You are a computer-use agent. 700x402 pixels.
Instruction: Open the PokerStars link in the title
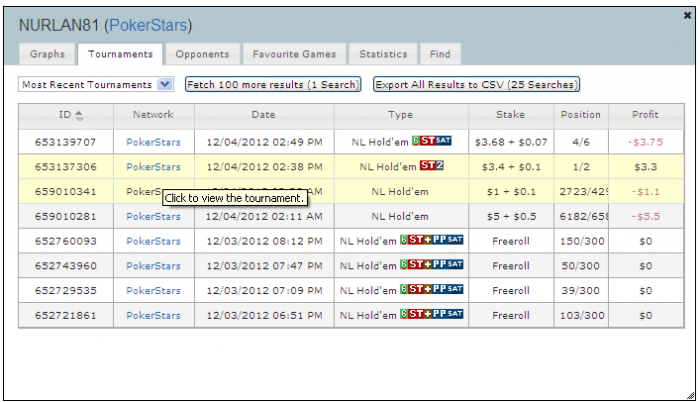[148, 25]
